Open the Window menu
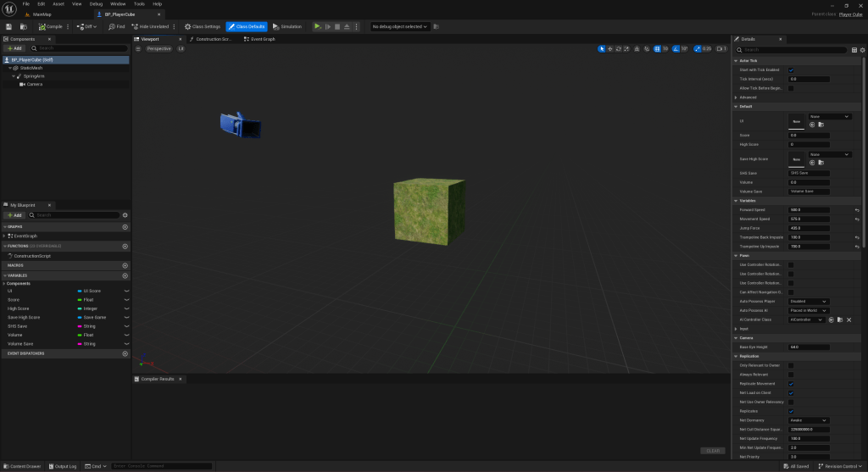Screen dimensions: 868x472 point(118,4)
